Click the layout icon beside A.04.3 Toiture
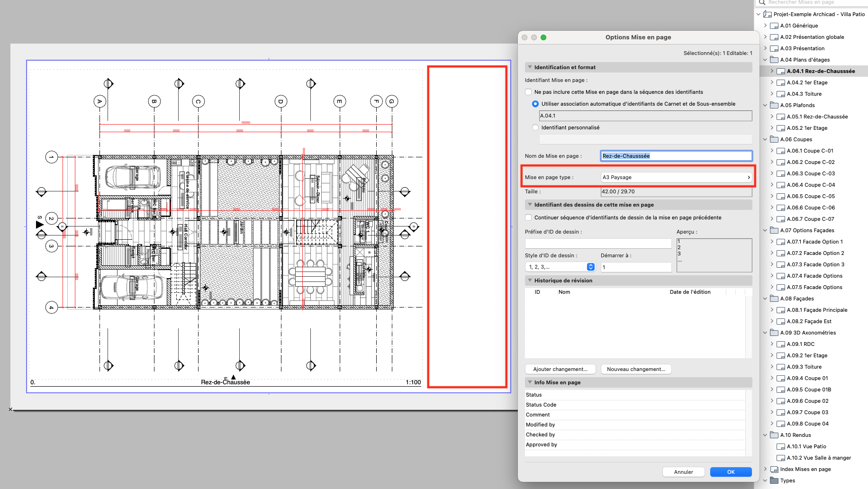 point(781,94)
